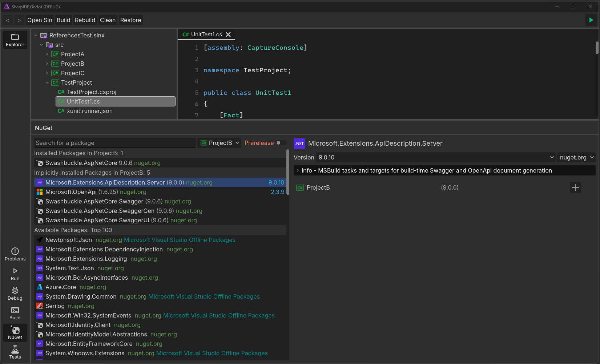Select Swashbuckle.AspNetCore.SwaggerUI package row
Image resolution: width=600 pixels, height=364 pixels.
tap(160, 220)
